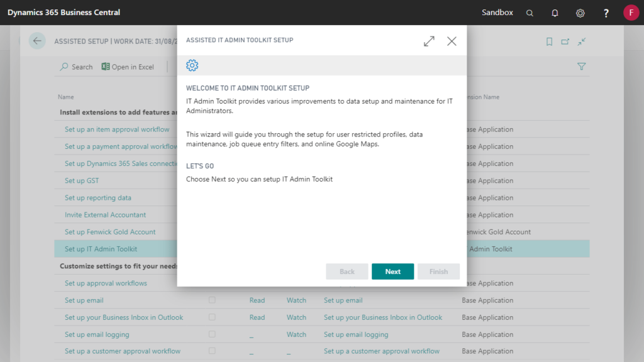Choose Next in the setup wizard
Viewport: 644px width, 362px height.
392,271
